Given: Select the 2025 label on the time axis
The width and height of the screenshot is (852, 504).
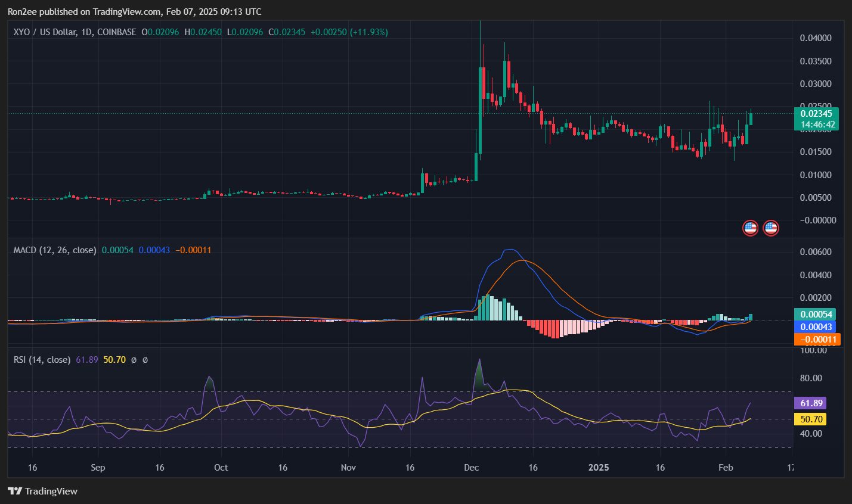Looking at the screenshot, I should [599, 468].
